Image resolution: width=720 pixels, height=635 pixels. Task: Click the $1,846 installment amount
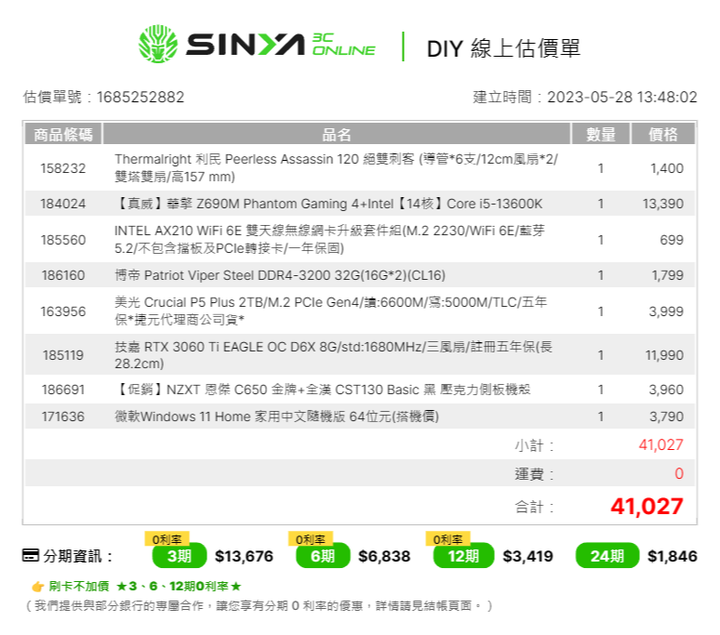(672, 556)
